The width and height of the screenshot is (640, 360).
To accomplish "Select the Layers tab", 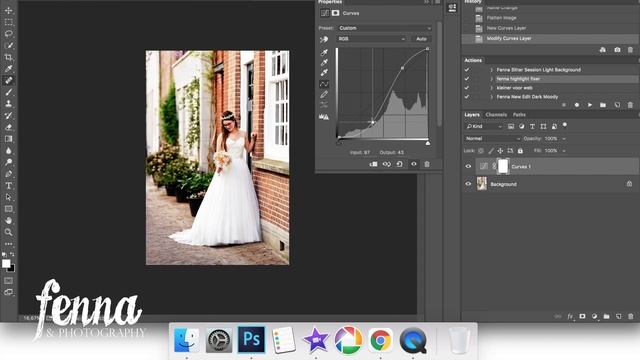I will click(472, 115).
